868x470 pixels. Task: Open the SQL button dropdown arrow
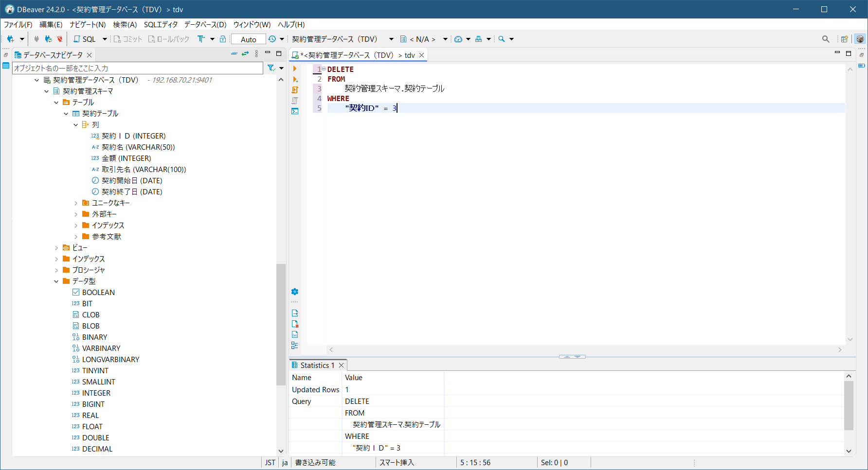click(105, 39)
